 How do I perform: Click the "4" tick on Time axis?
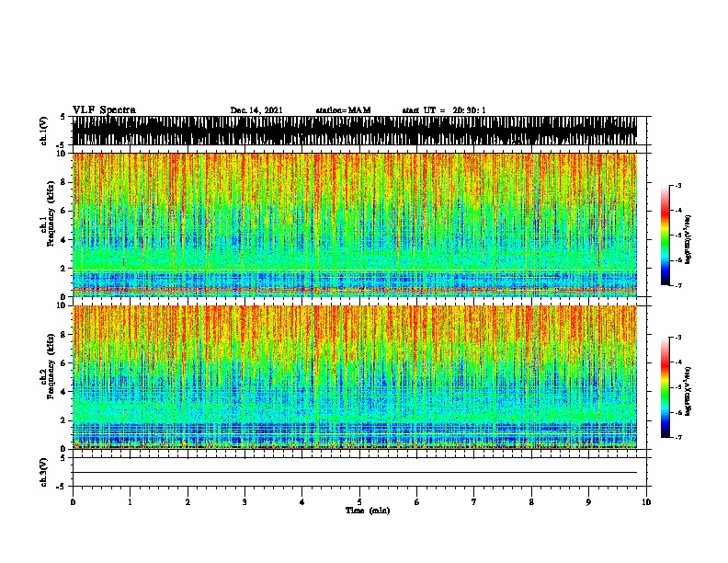click(302, 502)
